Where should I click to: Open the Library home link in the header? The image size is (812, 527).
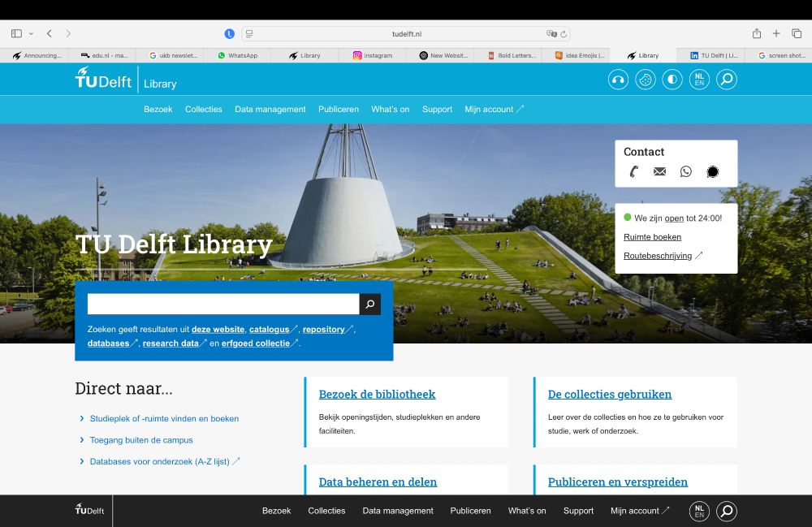(x=160, y=84)
